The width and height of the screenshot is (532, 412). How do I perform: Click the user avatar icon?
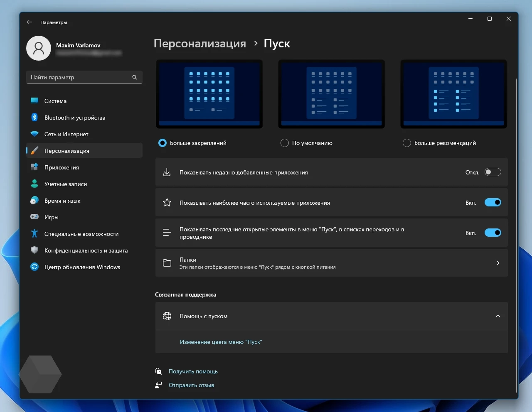39,48
